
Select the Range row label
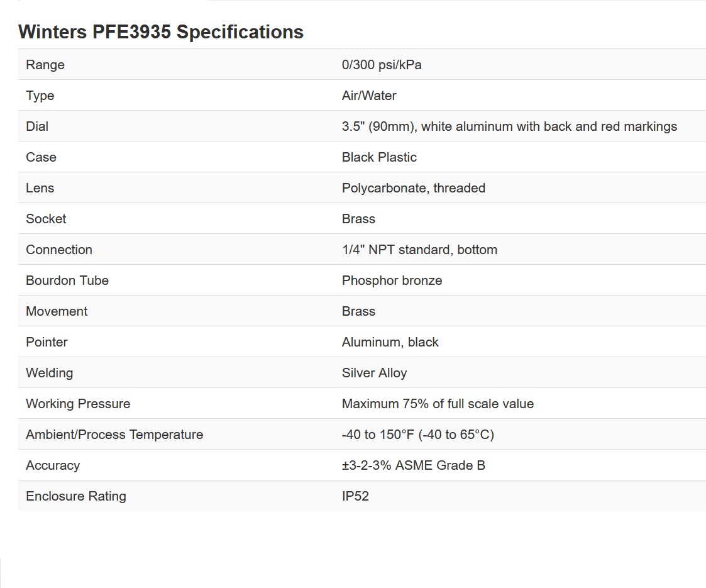coord(45,64)
